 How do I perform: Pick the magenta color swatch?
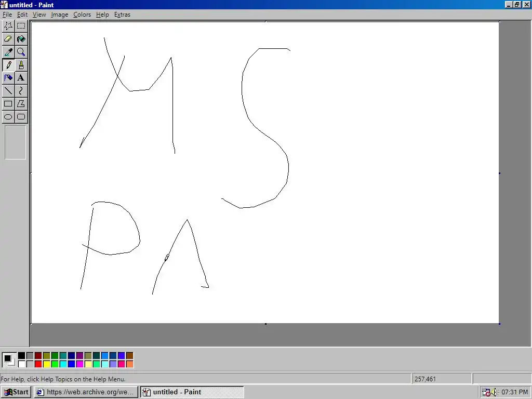[79, 364]
